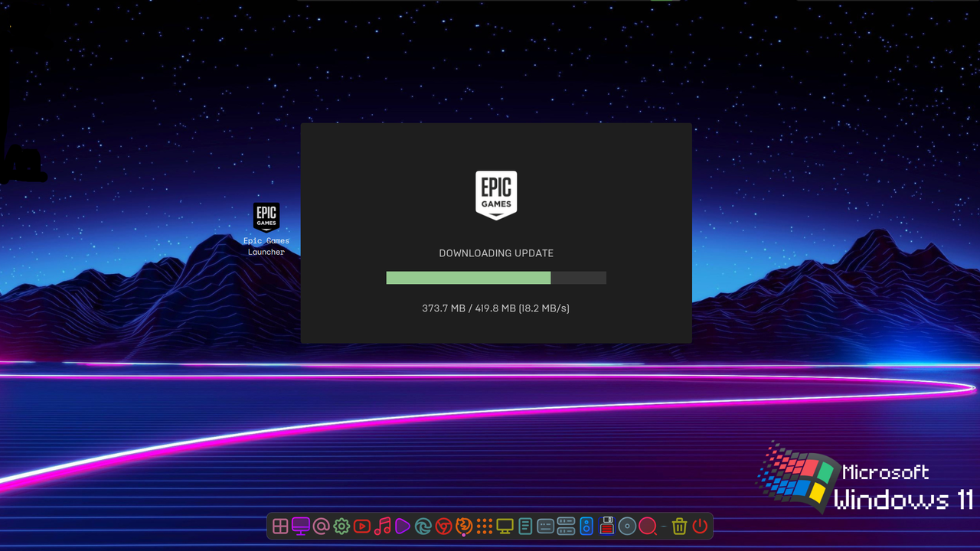Launch Google Chrome from the dock
Image resolution: width=980 pixels, height=551 pixels.
coord(443,527)
